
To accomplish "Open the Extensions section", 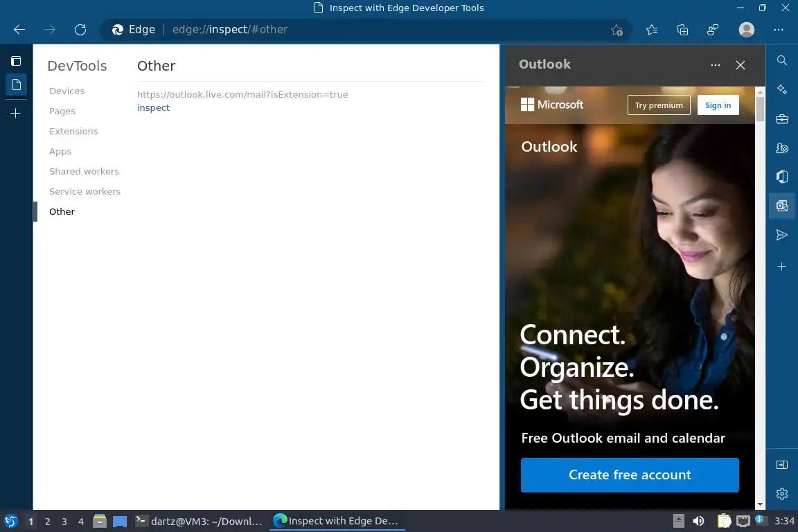I will 73,132.
